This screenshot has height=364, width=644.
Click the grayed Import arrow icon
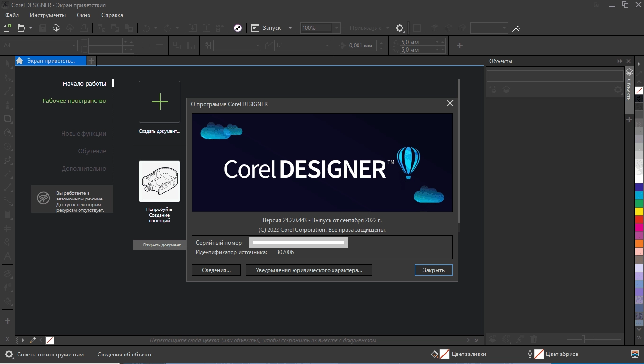pos(193,28)
